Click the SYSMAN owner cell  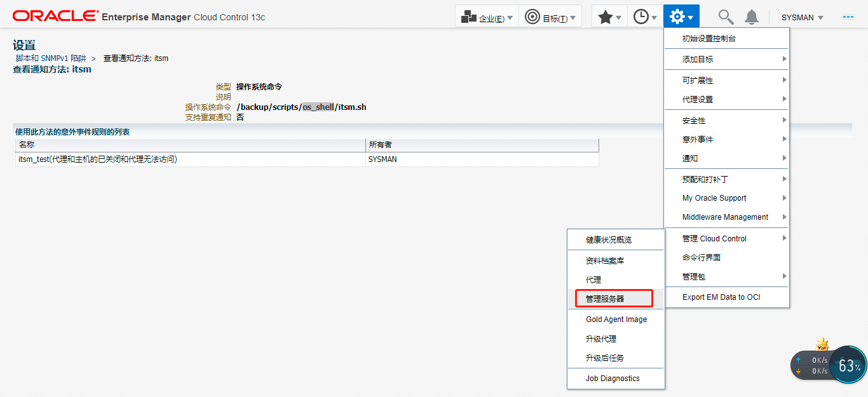tap(482, 159)
